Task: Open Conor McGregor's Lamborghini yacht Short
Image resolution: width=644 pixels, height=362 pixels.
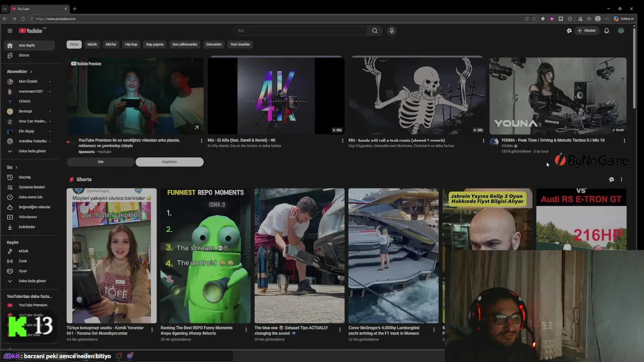Action: [393, 256]
